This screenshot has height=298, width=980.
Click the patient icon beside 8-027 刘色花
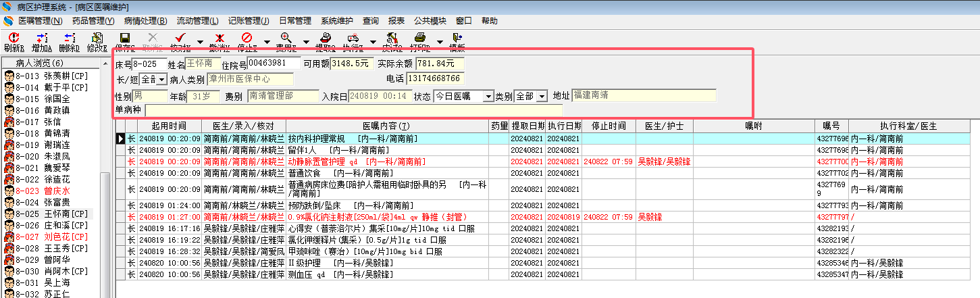9,237
